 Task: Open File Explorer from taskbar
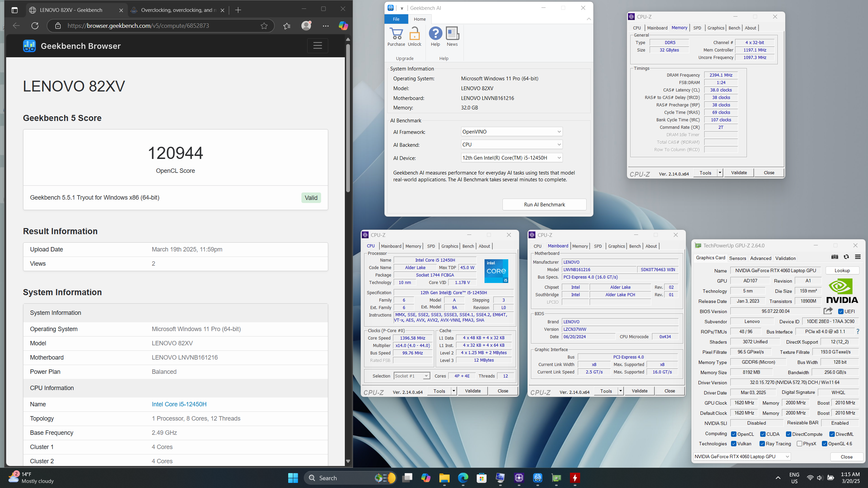[444, 478]
